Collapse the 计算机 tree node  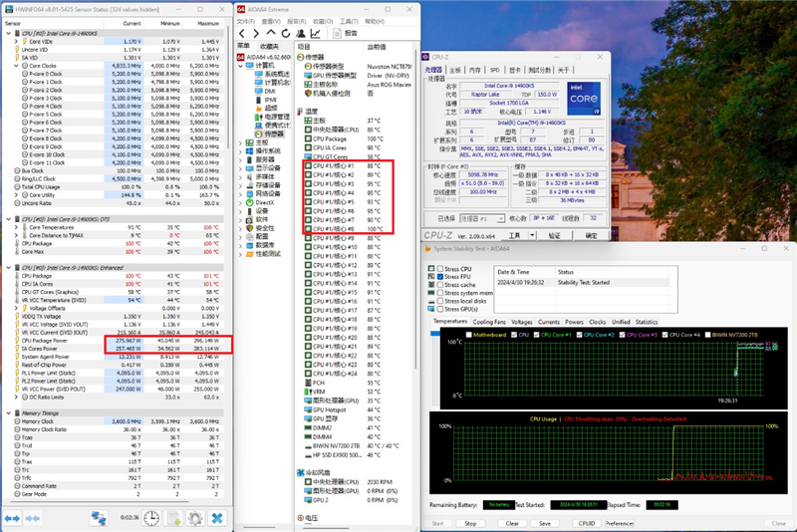click(241, 66)
